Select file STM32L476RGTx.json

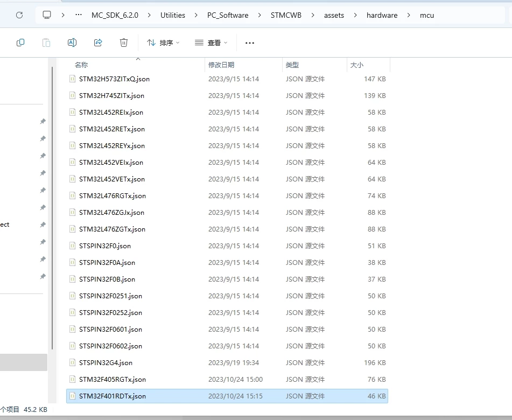click(227, 195)
